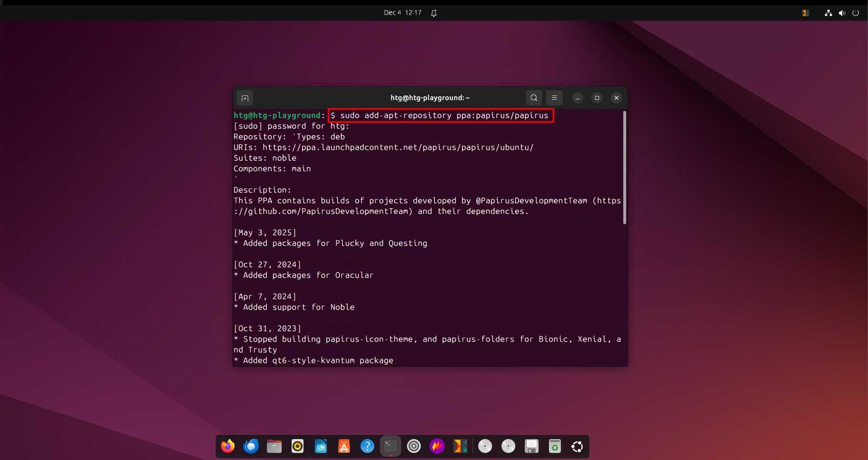Click the github.com/PapirusDevelopmentTeam line

click(x=381, y=211)
